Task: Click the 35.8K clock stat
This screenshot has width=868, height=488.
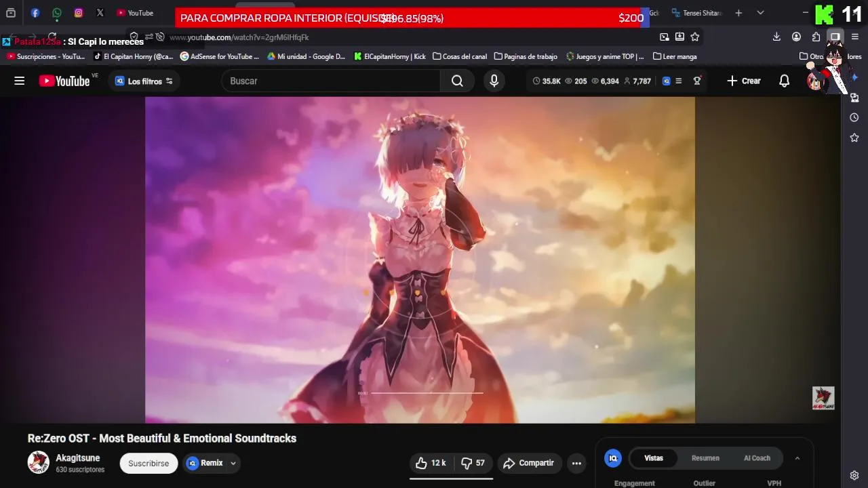Action: pyautogui.click(x=547, y=81)
